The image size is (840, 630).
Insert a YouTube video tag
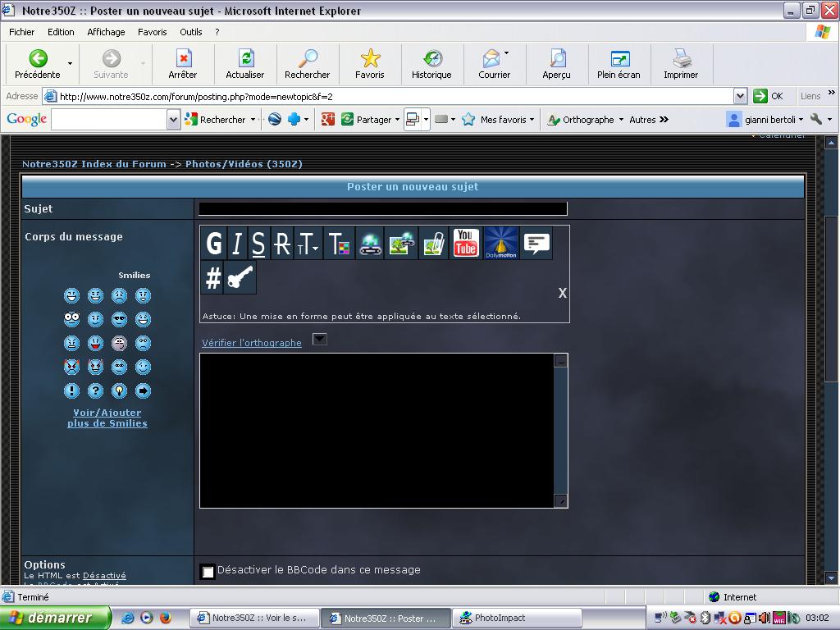click(x=466, y=244)
